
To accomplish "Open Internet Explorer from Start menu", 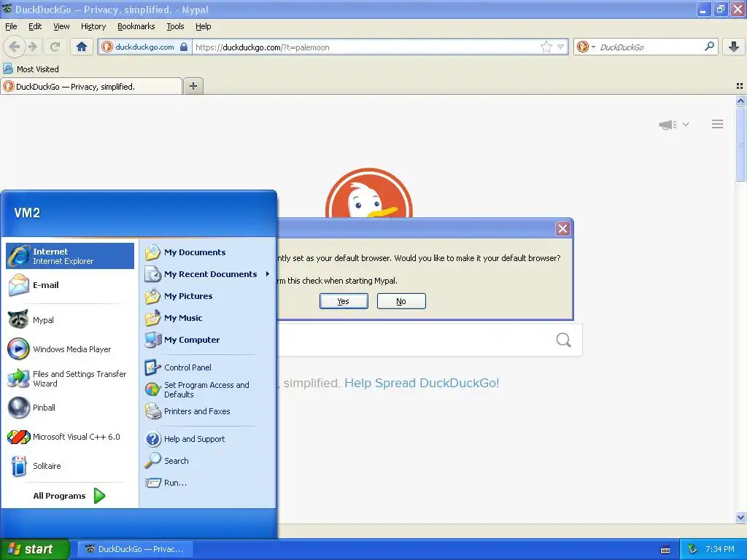I will pos(70,256).
